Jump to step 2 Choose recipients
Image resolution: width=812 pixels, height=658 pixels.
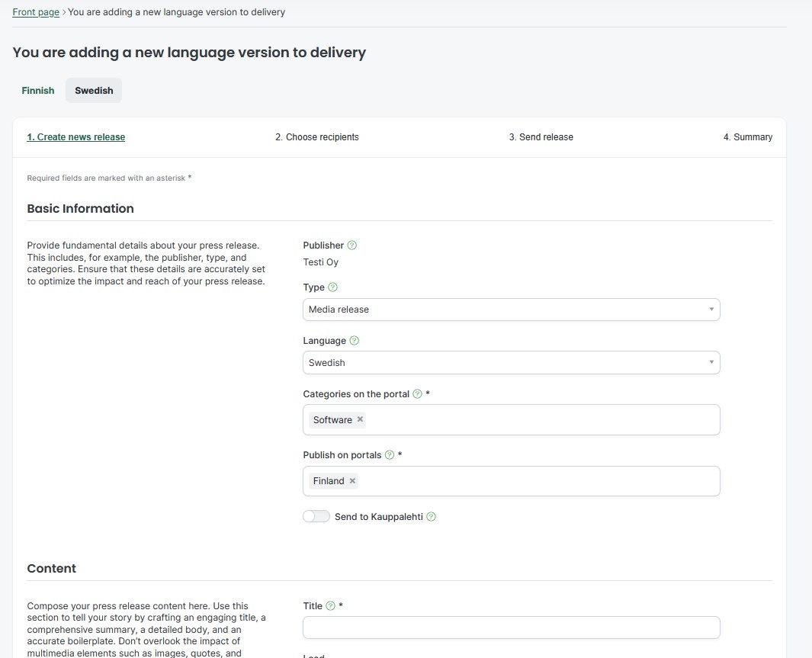pos(317,137)
